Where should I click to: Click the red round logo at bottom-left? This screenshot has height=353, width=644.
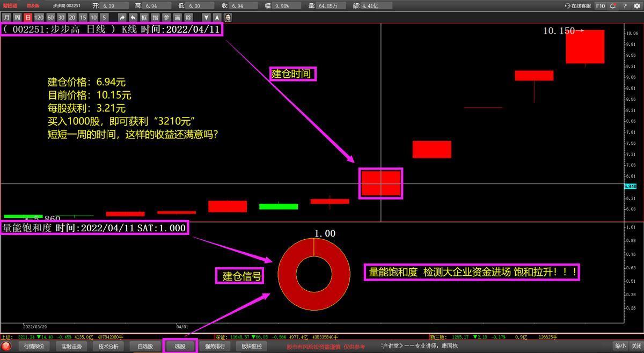[6, 347]
